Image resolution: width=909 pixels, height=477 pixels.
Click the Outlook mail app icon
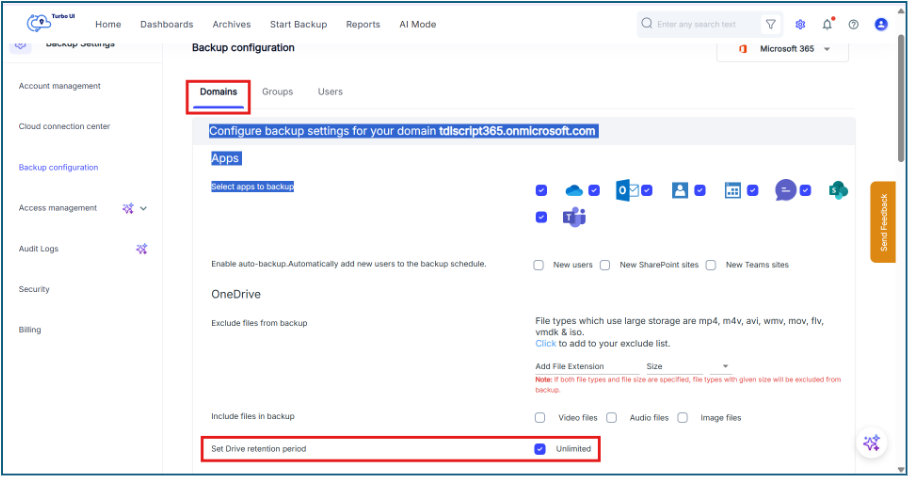627,190
